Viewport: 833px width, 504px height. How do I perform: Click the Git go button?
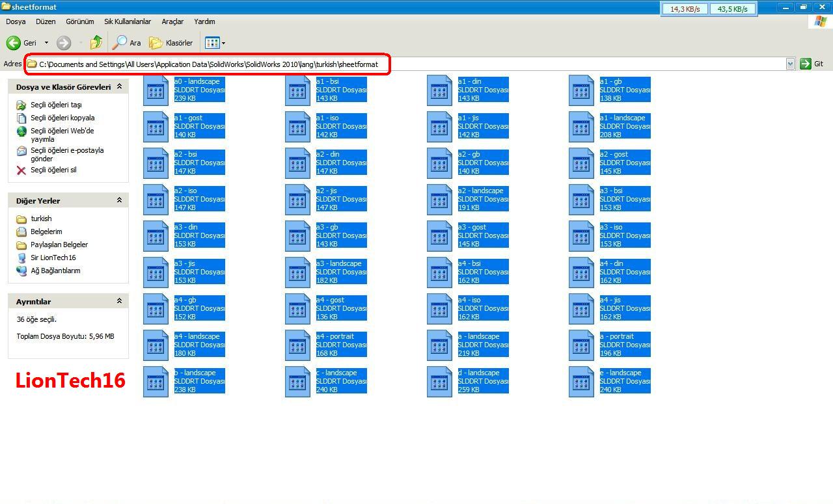812,64
